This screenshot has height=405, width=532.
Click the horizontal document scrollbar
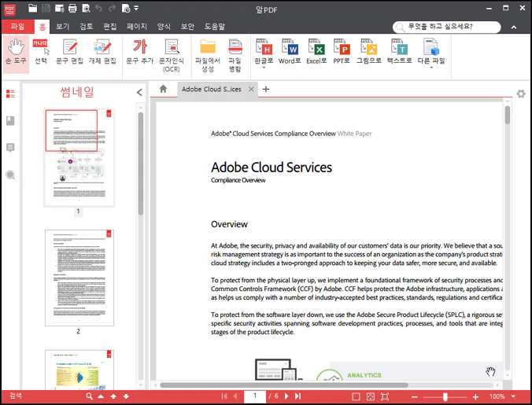pyautogui.click(x=283, y=385)
